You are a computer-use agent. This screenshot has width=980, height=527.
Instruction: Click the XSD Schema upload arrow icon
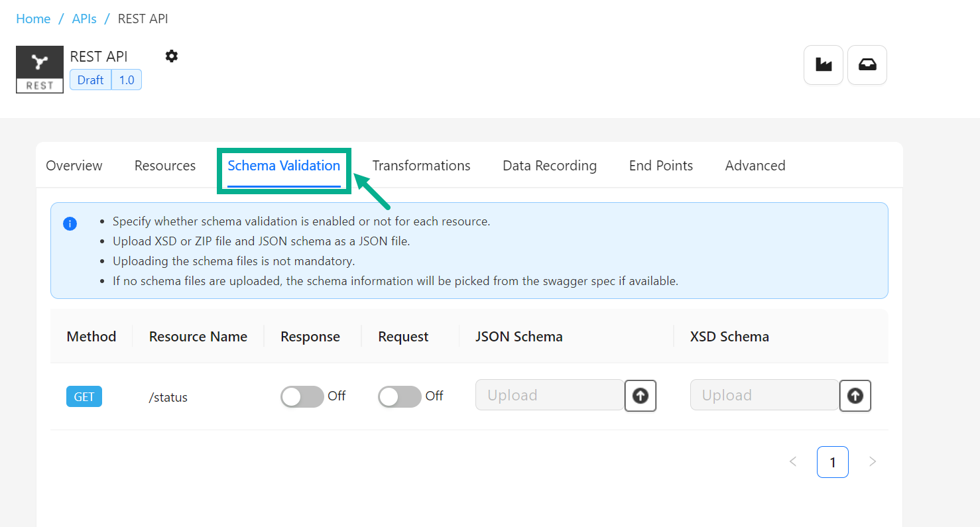click(x=855, y=396)
